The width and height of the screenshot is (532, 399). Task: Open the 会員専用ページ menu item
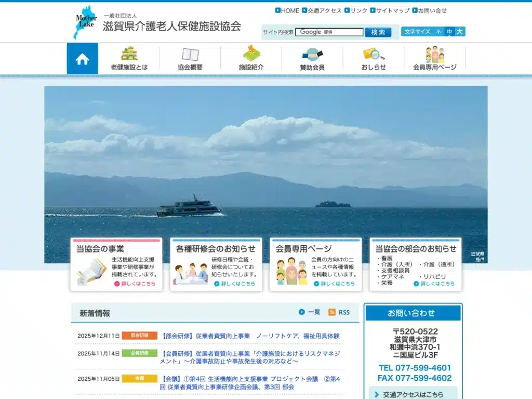click(x=435, y=58)
